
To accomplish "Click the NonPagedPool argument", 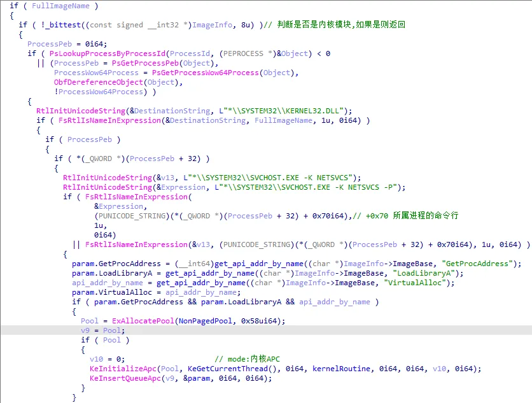I will (206, 321).
